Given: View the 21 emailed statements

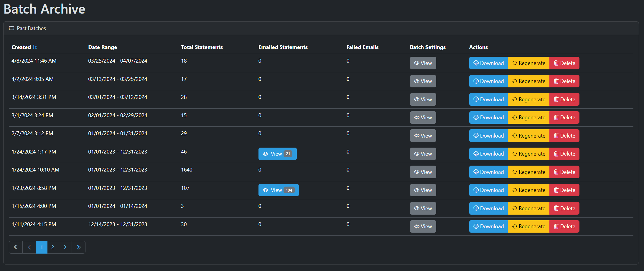Looking at the screenshot, I should coord(277,154).
